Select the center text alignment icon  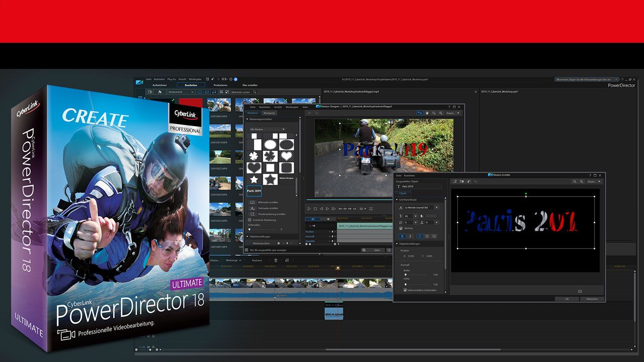coord(428,236)
